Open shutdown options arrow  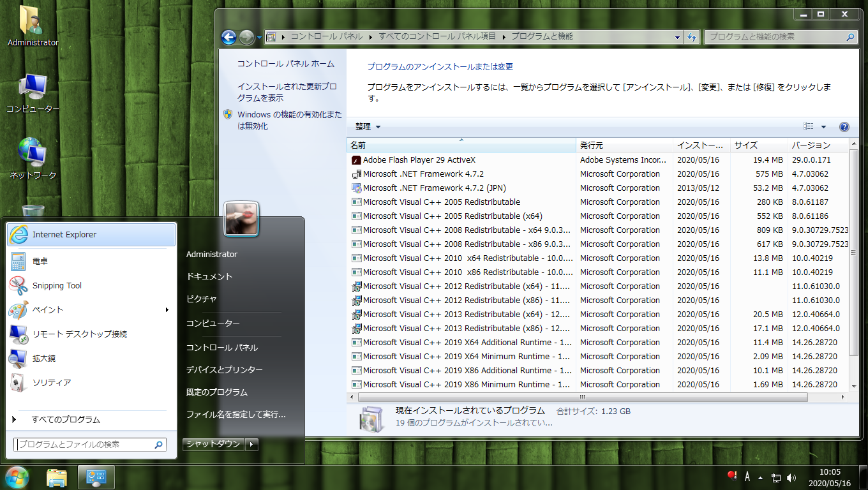(253, 444)
